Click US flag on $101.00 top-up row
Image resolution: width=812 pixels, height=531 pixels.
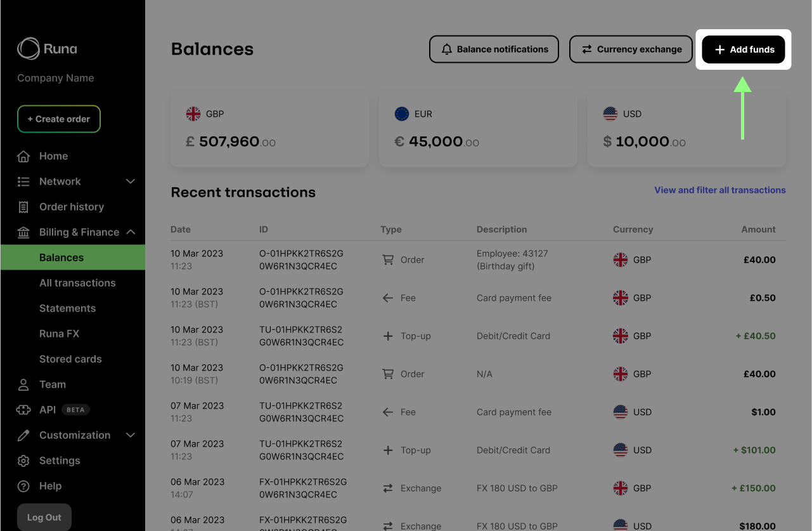pos(621,450)
